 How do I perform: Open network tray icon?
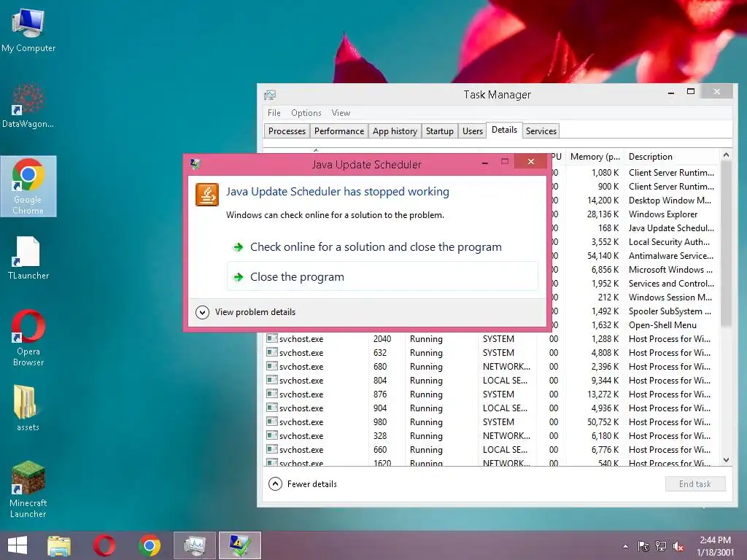point(661,546)
